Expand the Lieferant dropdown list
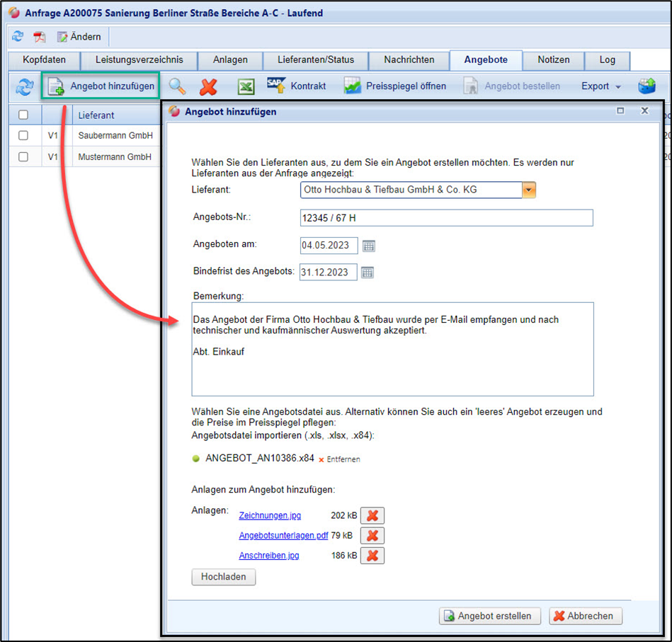 click(529, 190)
